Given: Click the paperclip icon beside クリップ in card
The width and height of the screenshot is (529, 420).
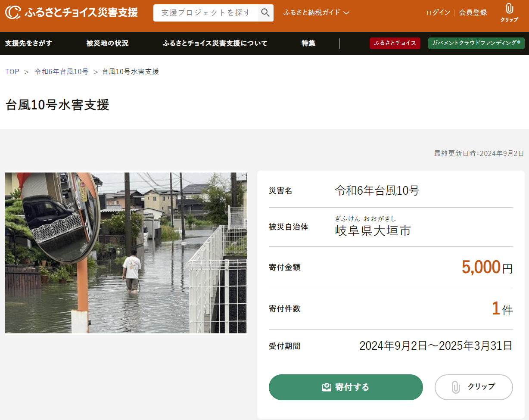Looking at the screenshot, I should [x=455, y=387].
